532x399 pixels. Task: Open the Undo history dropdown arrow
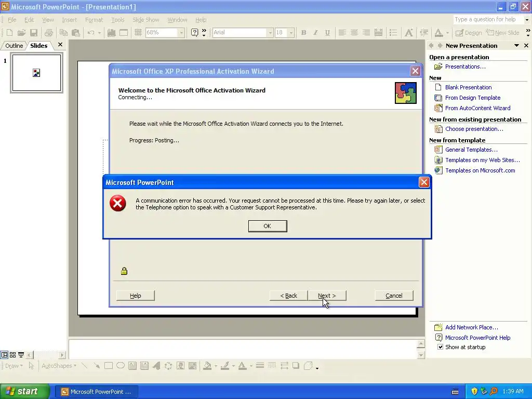[99, 33]
